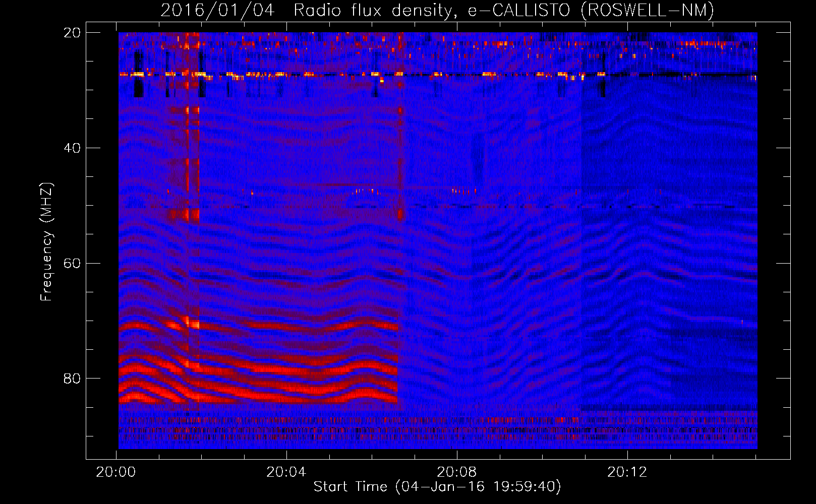The width and height of the screenshot is (816, 504).
Task: Click the "Start Time (04-Jan-16 19:59:40)" x-axis label
Action: coord(437,487)
